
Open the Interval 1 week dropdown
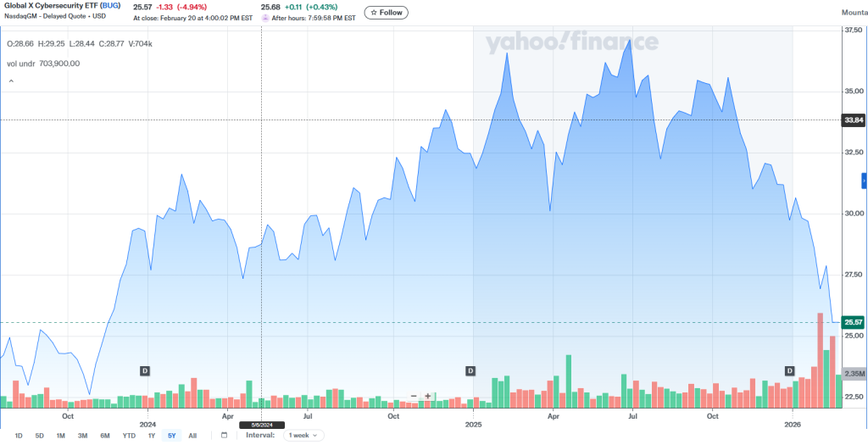coord(303,435)
